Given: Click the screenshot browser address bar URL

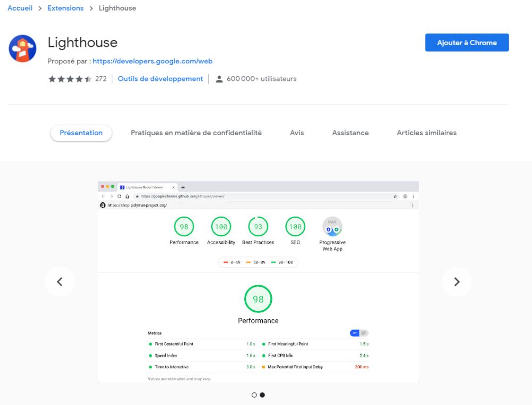Looking at the screenshot, I should [x=183, y=196].
